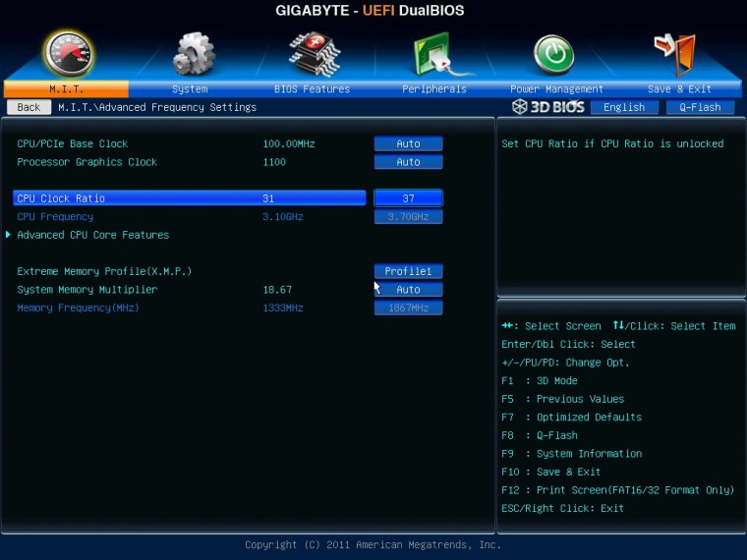Select the System Memory Multiplier label
The height and width of the screenshot is (560, 747).
coord(87,290)
